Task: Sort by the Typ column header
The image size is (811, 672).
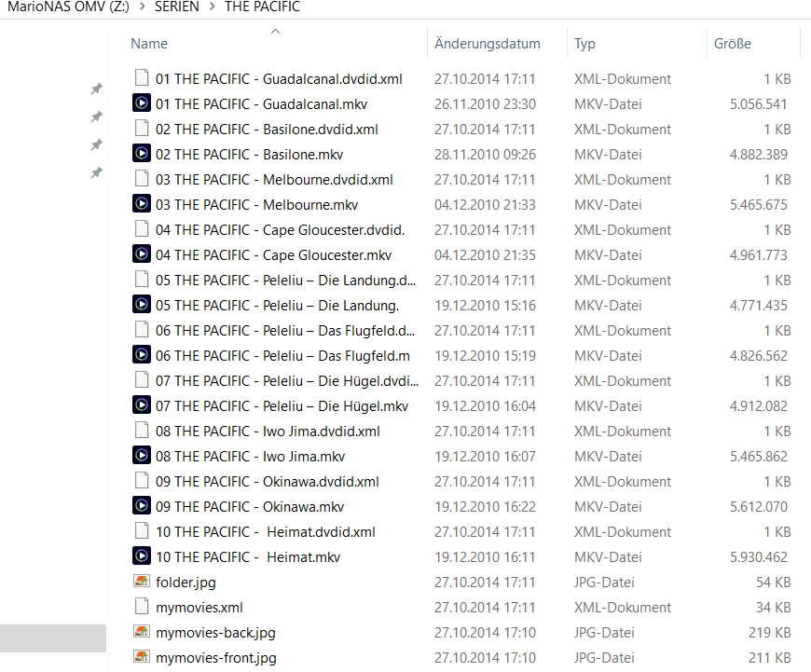Action: point(584,44)
